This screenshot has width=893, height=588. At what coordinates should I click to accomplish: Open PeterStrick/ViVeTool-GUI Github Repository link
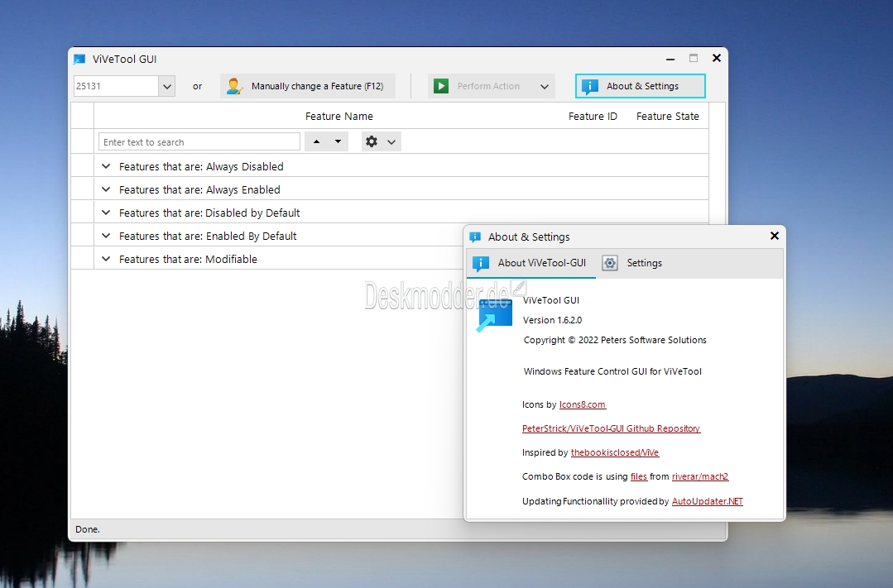click(x=611, y=428)
